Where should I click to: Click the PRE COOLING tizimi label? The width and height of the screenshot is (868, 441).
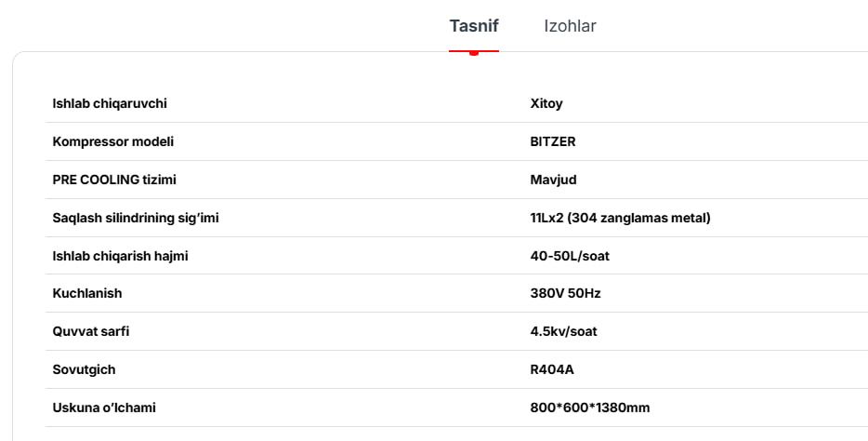(x=114, y=180)
